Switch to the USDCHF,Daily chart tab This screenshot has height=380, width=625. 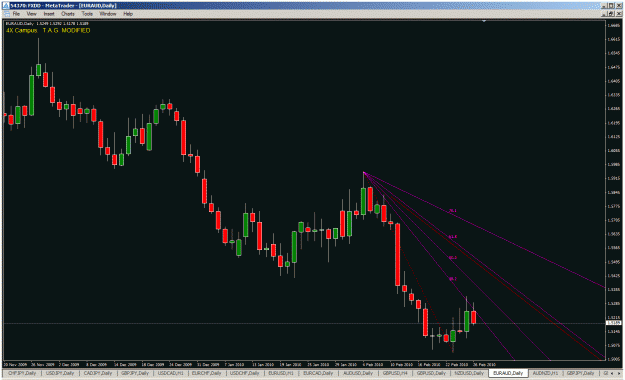pyautogui.click(x=244, y=373)
